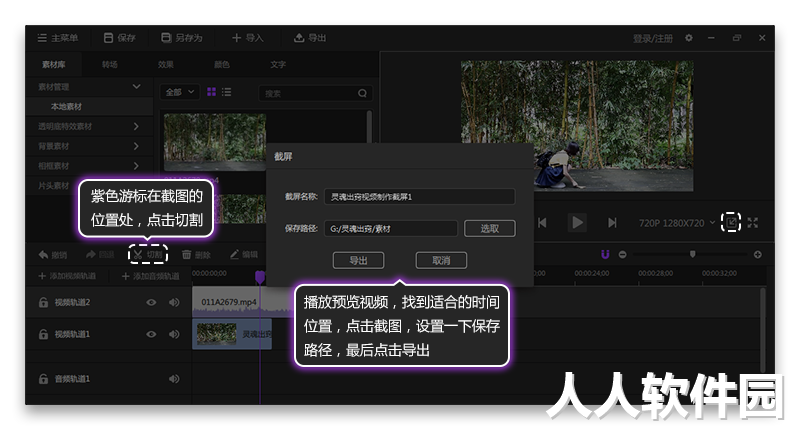Click the search magnifier icon
800x430 pixels.
click(362, 93)
